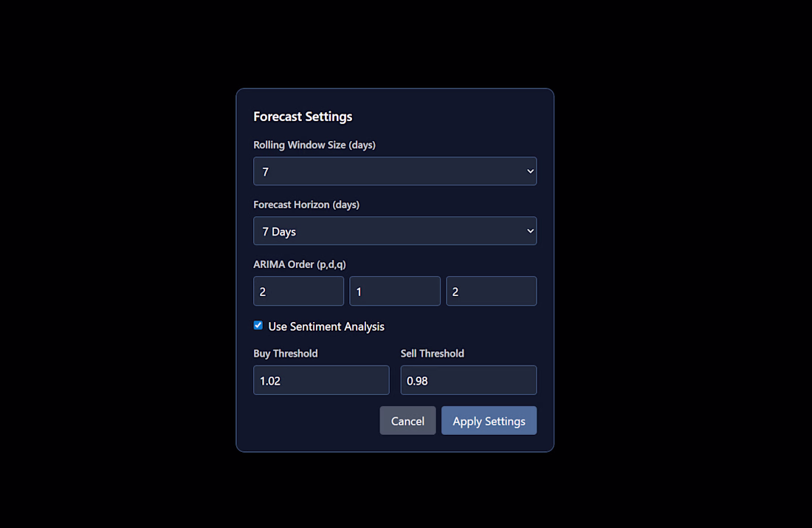Focus the first ARIMA order field (p)

(298, 291)
